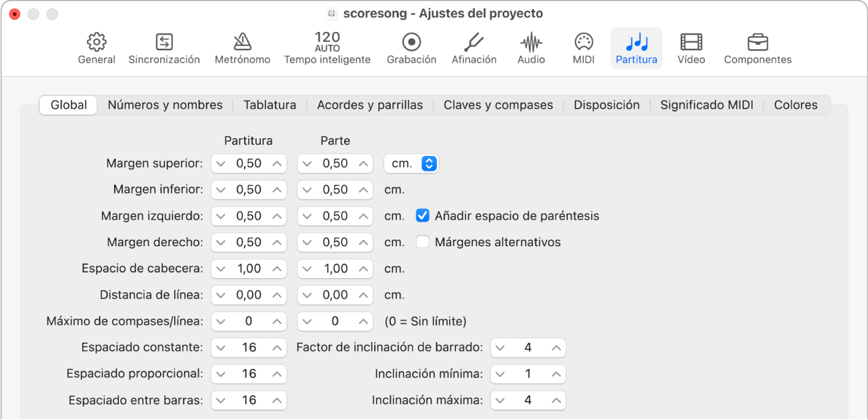Open the Grabación record settings icon
Screen dimensions: 868x420
[411, 42]
